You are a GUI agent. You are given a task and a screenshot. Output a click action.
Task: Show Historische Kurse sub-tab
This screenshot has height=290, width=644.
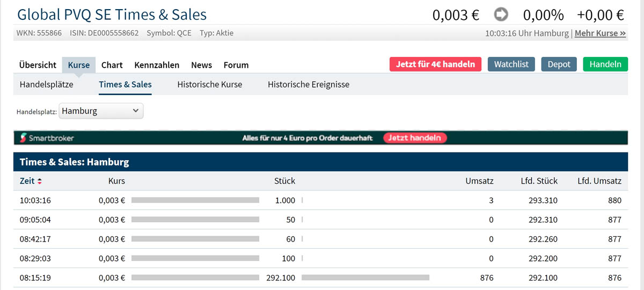(x=209, y=84)
